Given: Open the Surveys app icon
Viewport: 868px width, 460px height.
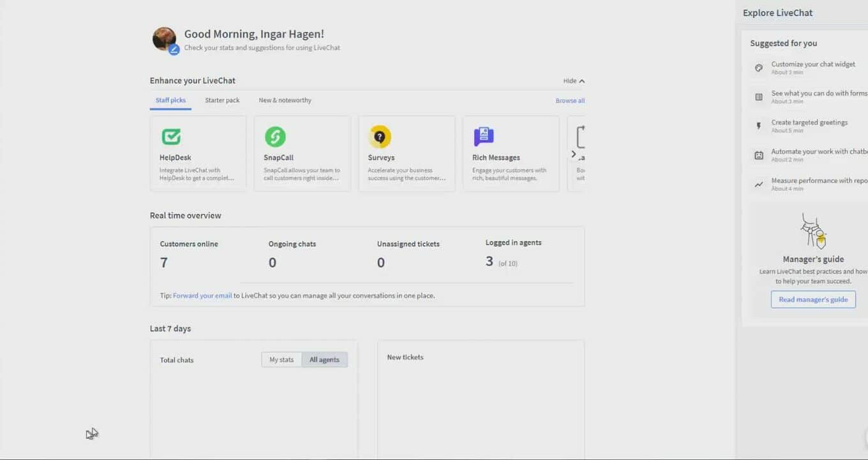Looking at the screenshot, I should tap(380, 136).
